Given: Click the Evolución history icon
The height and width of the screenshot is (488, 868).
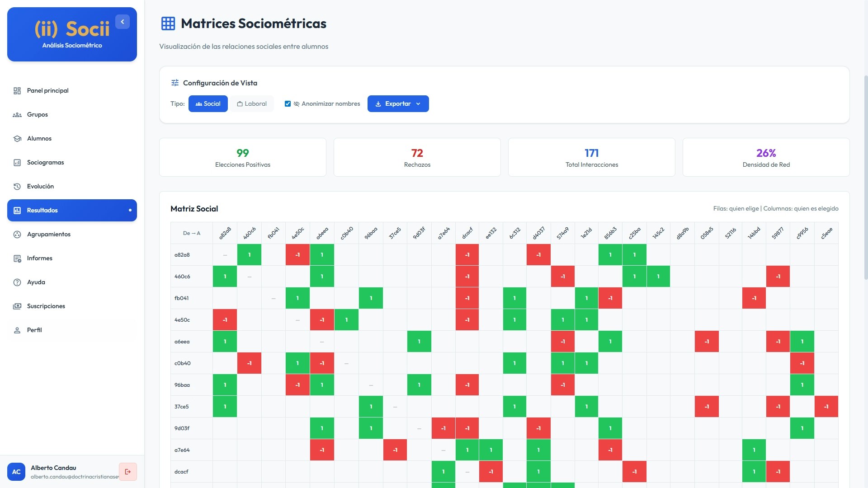Looking at the screenshot, I should click(17, 186).
